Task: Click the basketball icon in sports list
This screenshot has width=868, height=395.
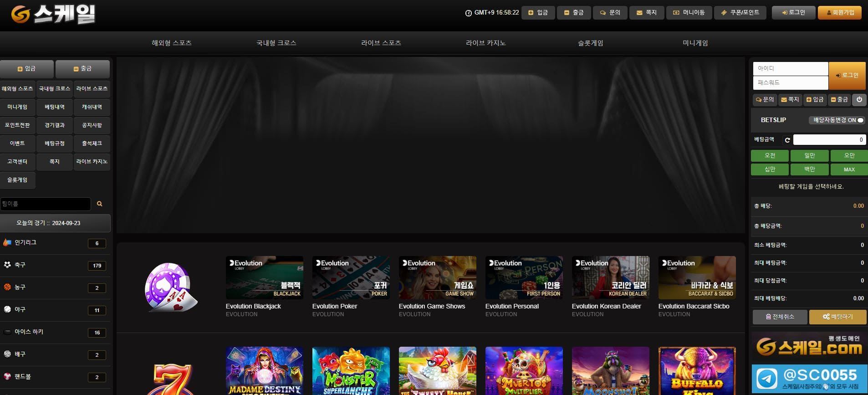Action: click(x=7, y=287)
